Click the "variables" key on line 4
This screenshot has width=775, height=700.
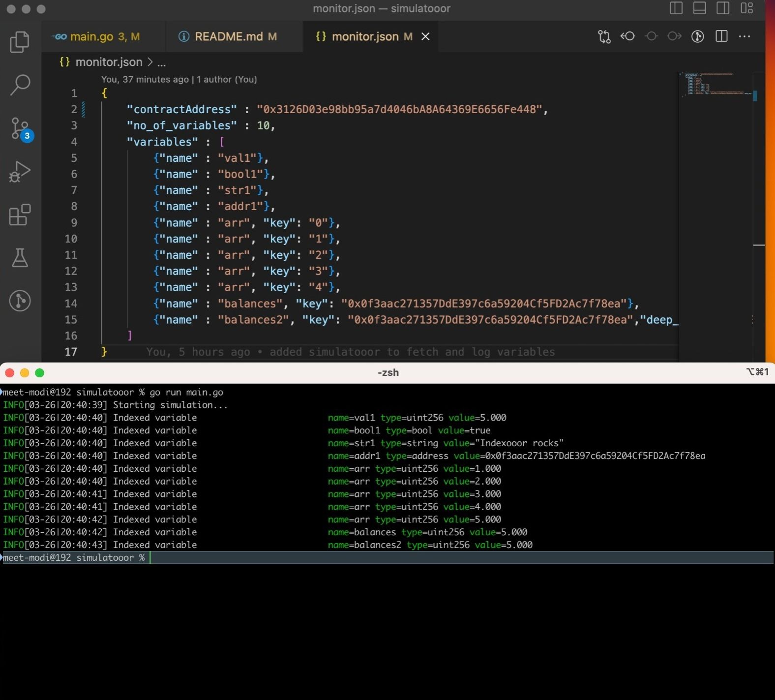click(162, 142)
